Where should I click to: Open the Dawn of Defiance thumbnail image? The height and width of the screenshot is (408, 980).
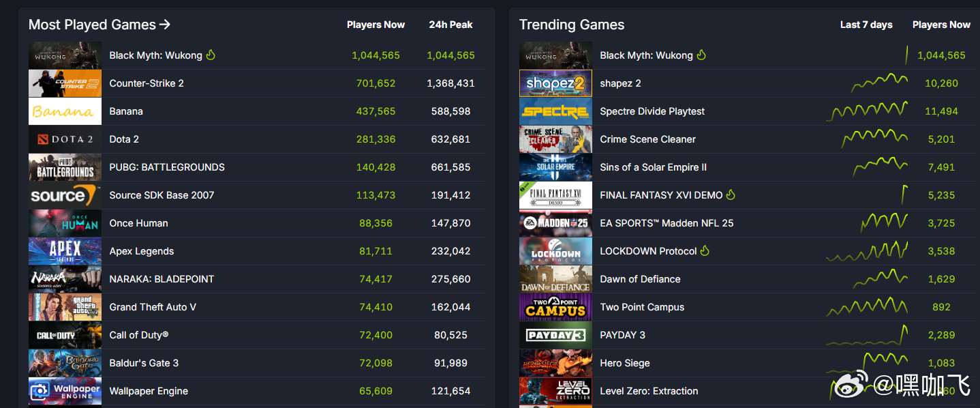555,279
